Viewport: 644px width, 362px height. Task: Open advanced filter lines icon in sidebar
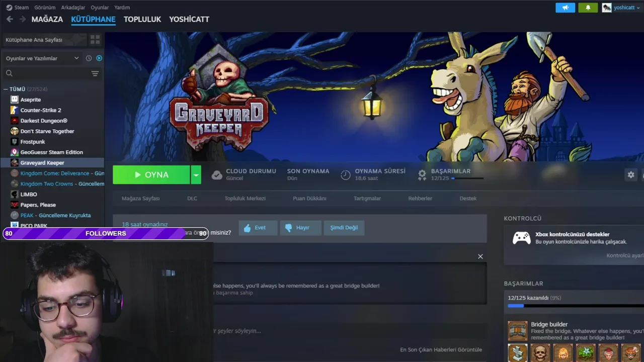[x=95, y=73]
